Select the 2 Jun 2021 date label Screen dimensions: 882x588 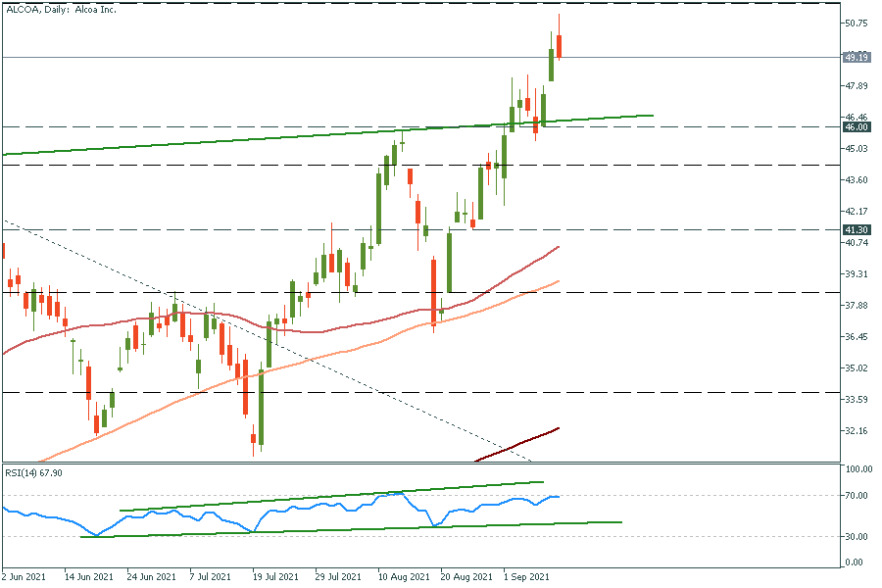24,578
